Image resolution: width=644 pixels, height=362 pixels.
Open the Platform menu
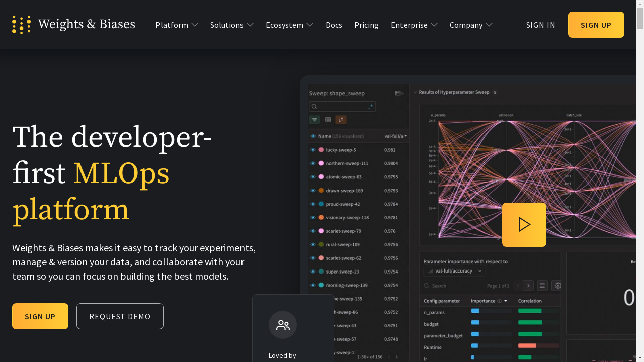pyautogui.click(x=172, y=25)
